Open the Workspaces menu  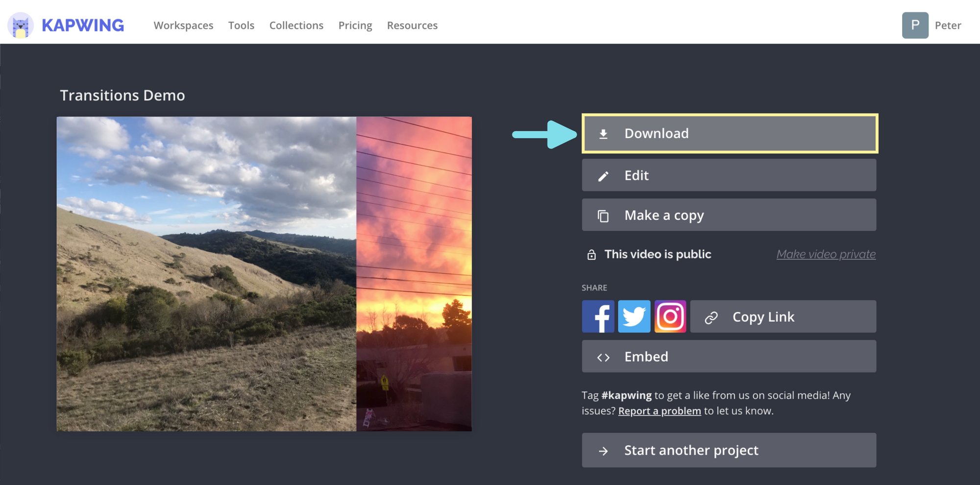pyautogui.click(x=183, y=25)
